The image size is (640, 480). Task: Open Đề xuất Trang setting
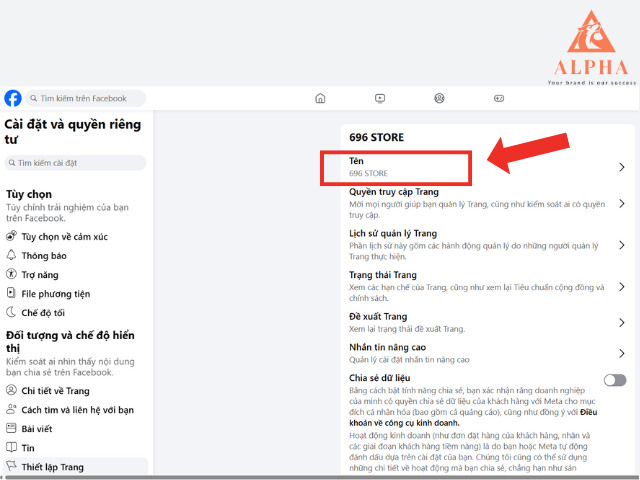(487, 322)
